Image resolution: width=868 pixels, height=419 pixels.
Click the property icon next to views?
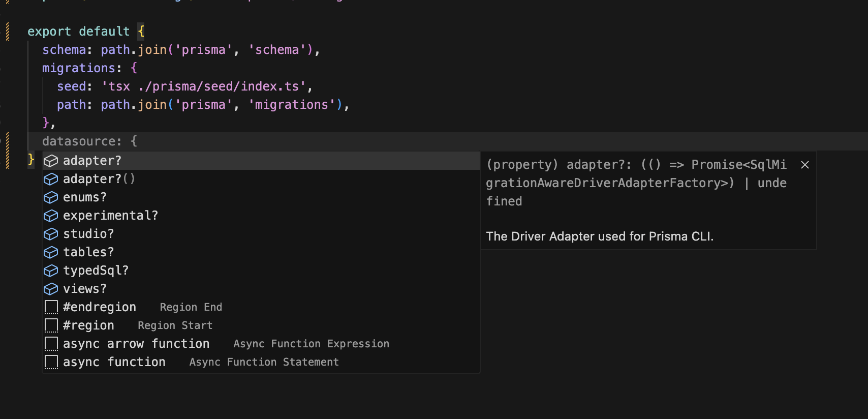tap(51, 289)
